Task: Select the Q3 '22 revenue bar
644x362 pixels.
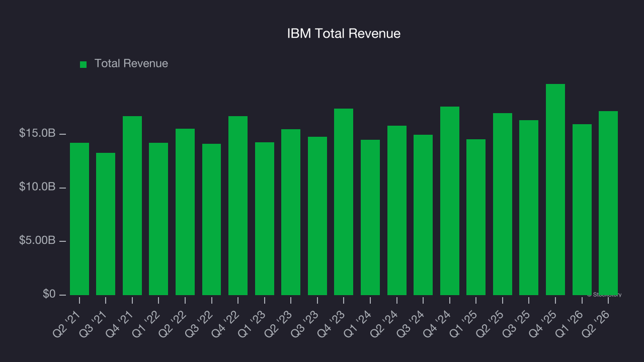Action: (x=212, y=219)
